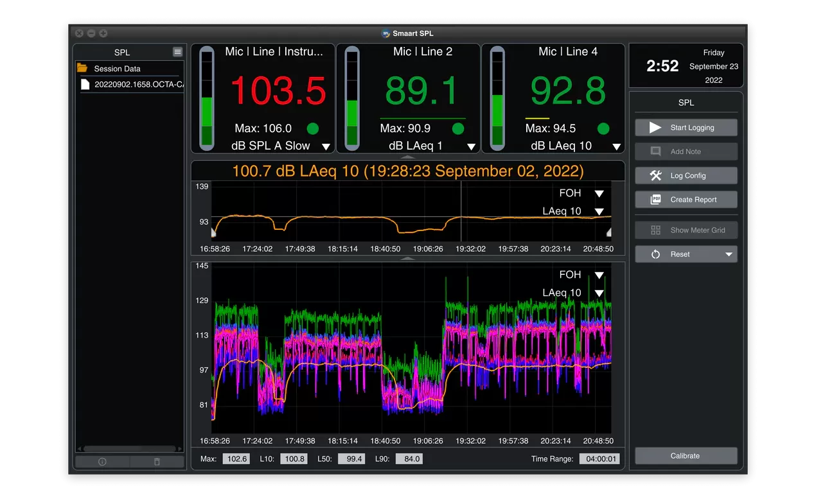Image resolution: width=816 pixels, height=504 pixels.
Task: Show the Meter Grid
Action: click(686, 230)
